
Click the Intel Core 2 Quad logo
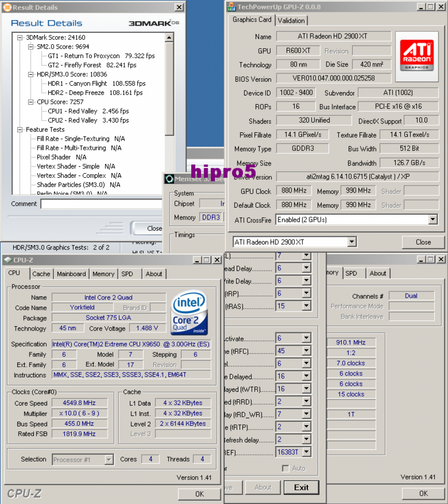189,313
